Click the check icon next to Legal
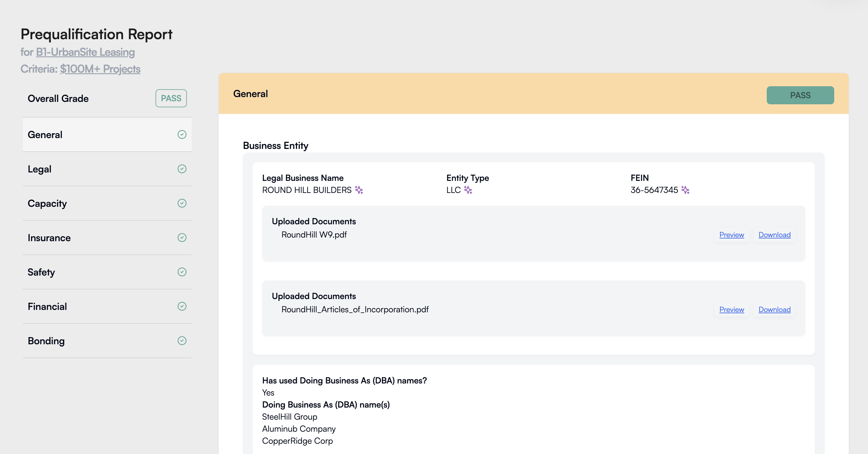This screenshot has height=454, width=868. click(182, 169)
